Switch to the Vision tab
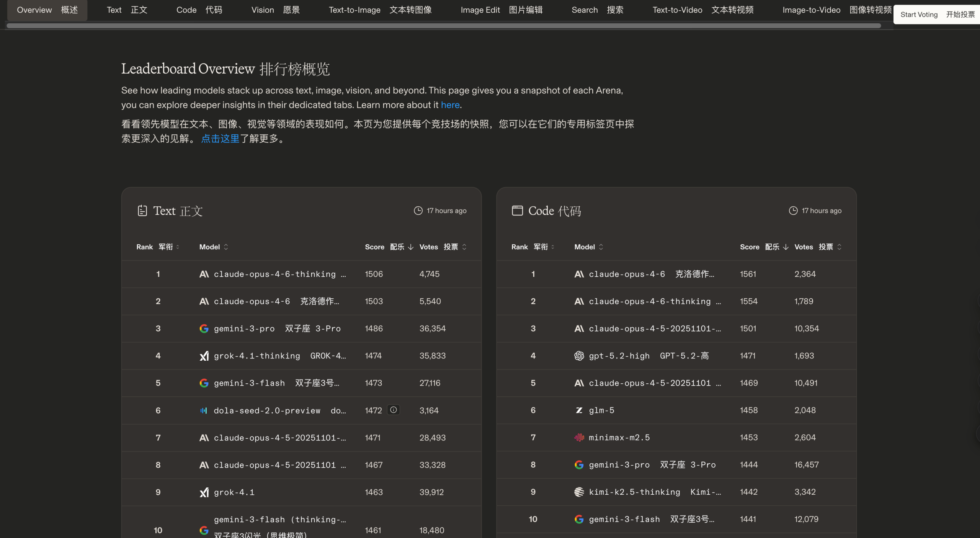 pos(275,10)
